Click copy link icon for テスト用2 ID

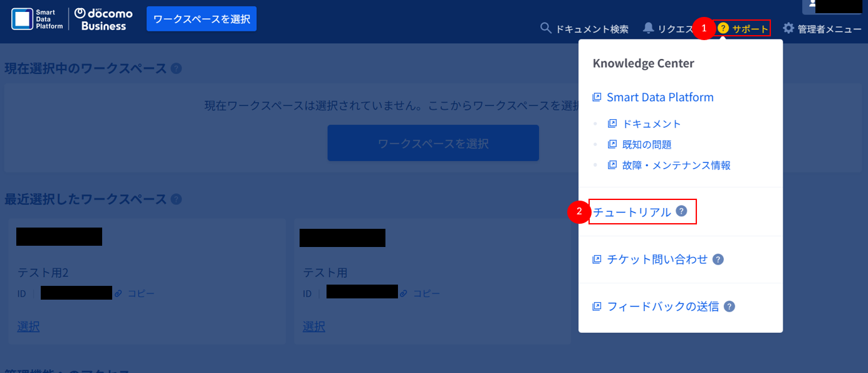click(x=118, y=293)
